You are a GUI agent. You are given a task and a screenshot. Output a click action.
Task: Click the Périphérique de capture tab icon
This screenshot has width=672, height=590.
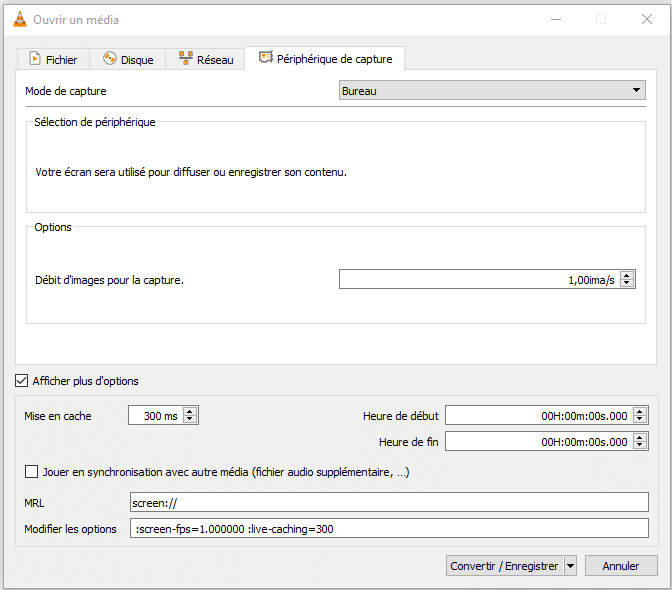point(265,58)
